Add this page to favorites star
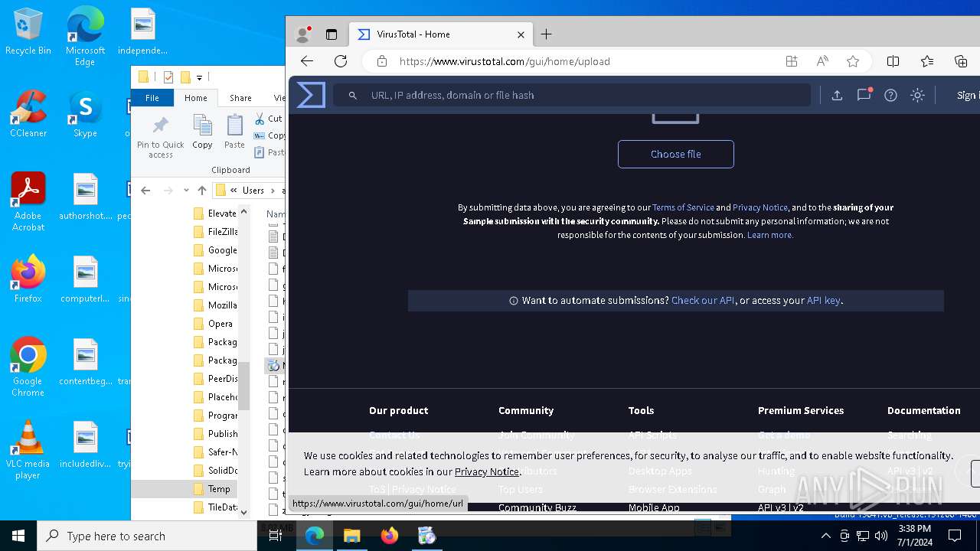The width and height of the screenshot is (980, 551). (x=853, y=61)
